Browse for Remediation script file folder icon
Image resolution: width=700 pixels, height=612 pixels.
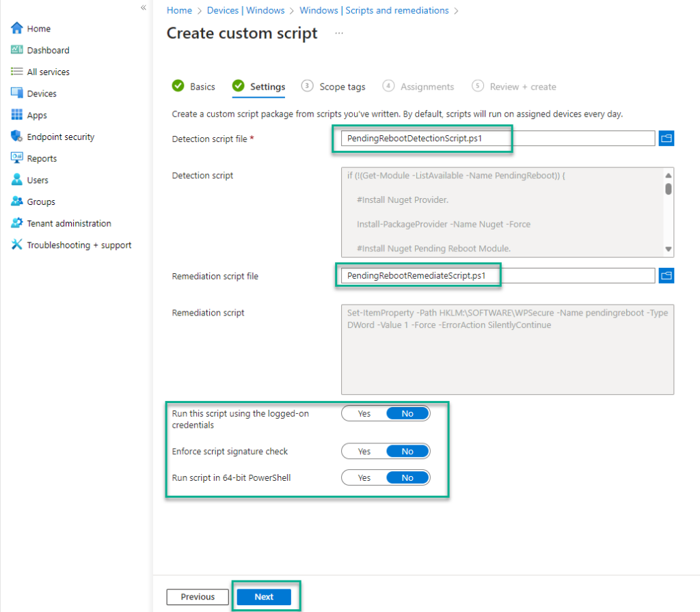(x=667, y=276)
